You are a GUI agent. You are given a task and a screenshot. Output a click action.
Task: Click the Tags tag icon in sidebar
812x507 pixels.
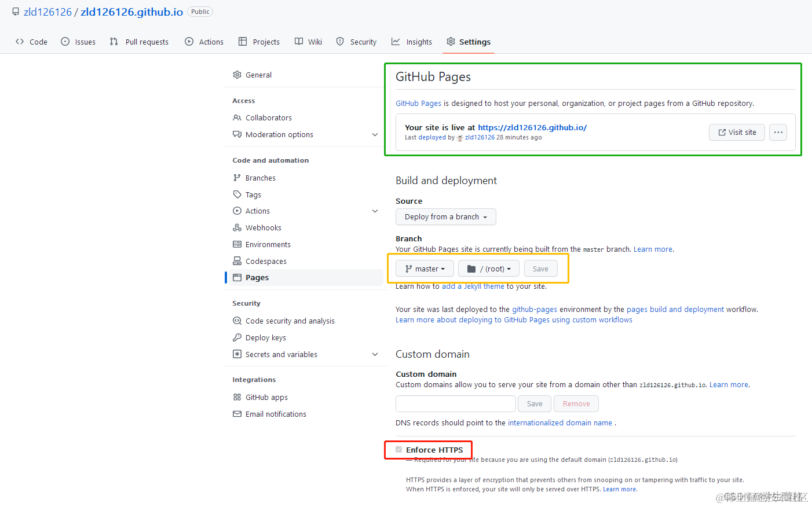(237, 194)
